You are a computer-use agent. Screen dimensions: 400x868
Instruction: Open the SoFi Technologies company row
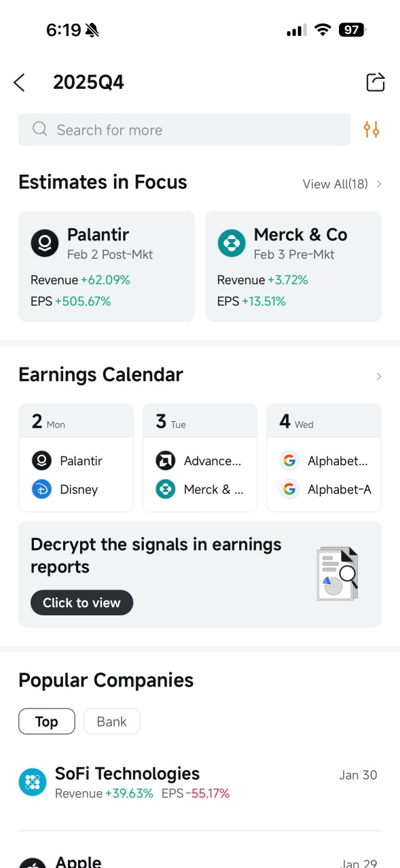pos(200,782)
